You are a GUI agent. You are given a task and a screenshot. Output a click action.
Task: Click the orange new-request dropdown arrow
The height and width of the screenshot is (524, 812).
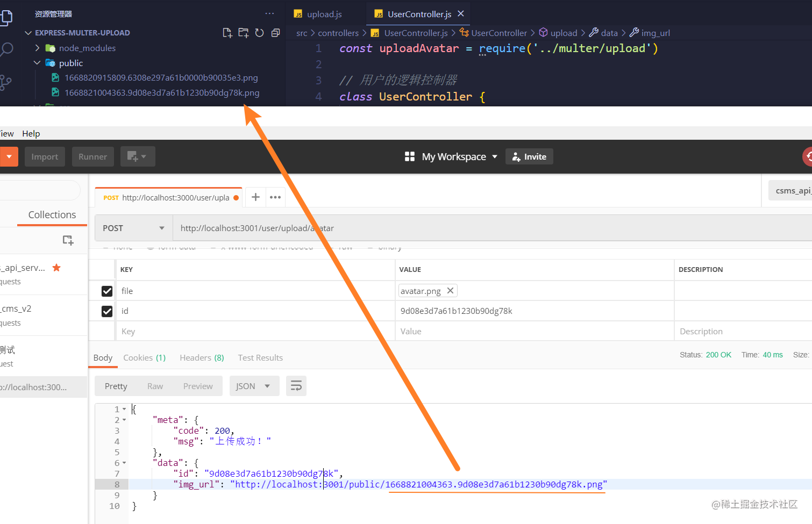tap(9, 157)
